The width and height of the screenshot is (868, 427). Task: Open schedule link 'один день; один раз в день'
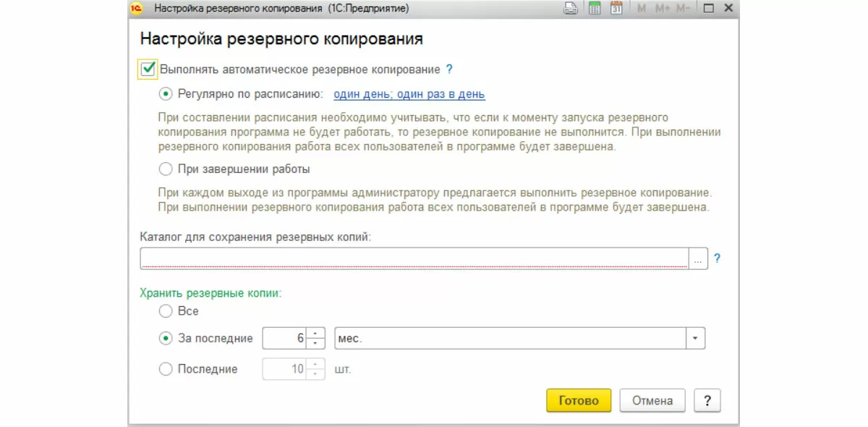pos(409,94)
